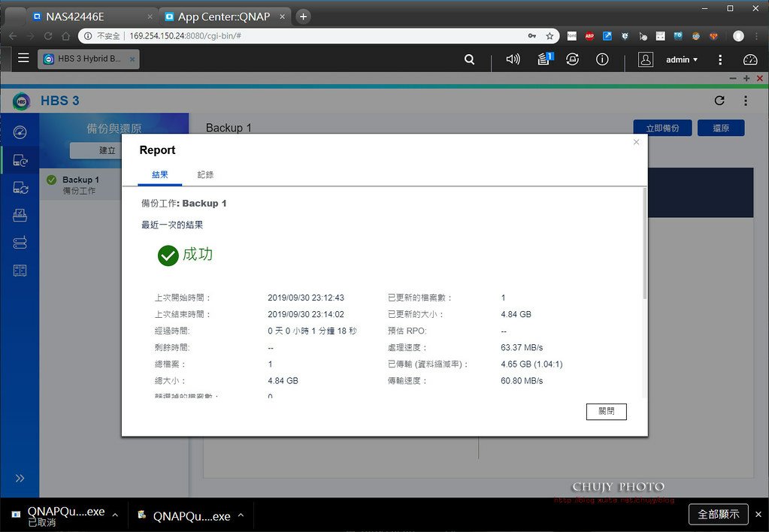Minimize the HBS 3 app window
Image resolution: width=769 pixels, height=532 pixels.
coord(733,78)
